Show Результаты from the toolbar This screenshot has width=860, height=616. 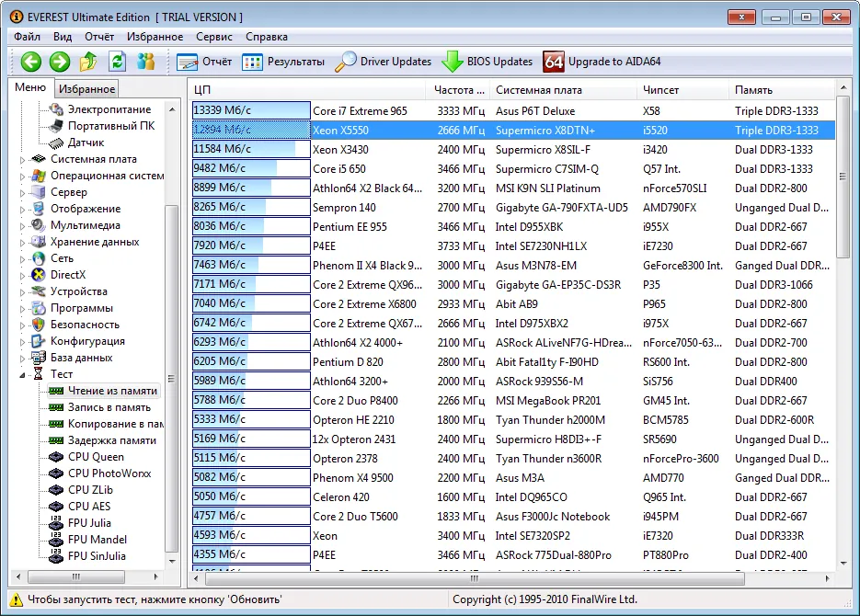point(283,62)
